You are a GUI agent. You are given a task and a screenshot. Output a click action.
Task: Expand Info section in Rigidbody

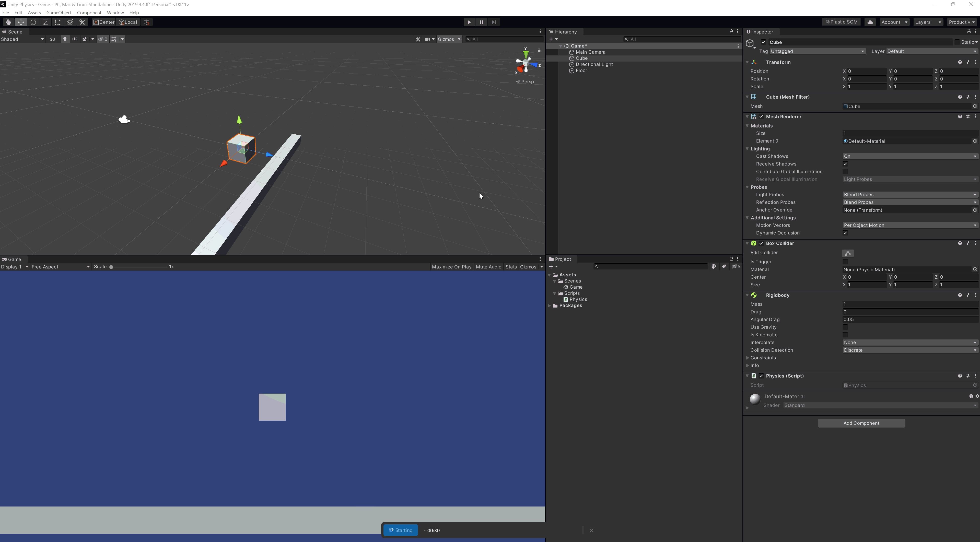pos(748,366)
